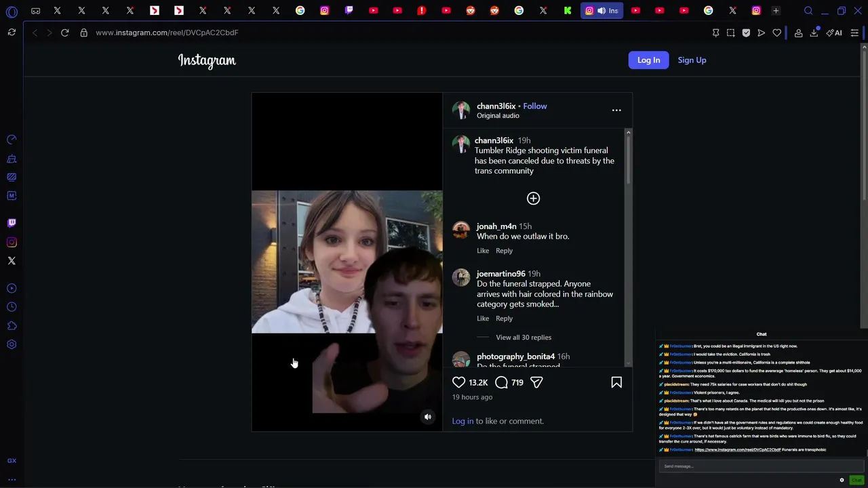Search open tabs with magnifier icon

pyautogui.click(x=808, y=11)
